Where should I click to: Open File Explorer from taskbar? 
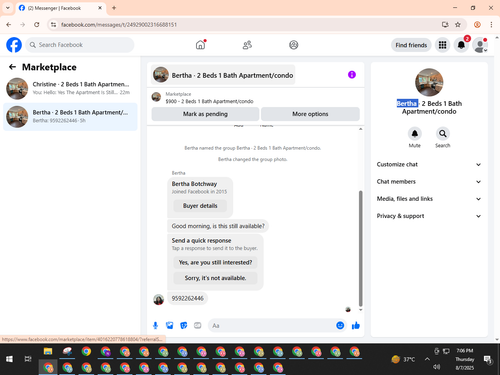[48, 351]
